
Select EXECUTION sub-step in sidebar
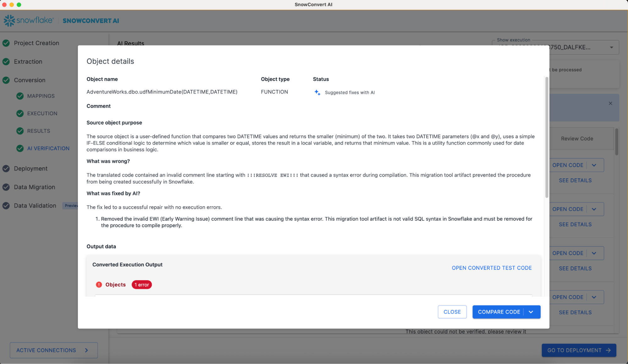point(42,113)
